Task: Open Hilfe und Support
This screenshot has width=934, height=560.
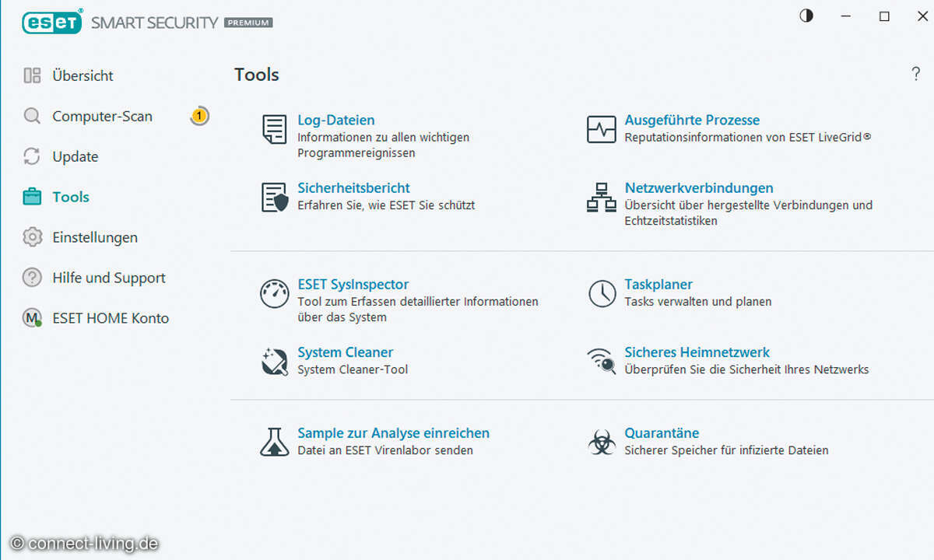Action: point(109,278)
